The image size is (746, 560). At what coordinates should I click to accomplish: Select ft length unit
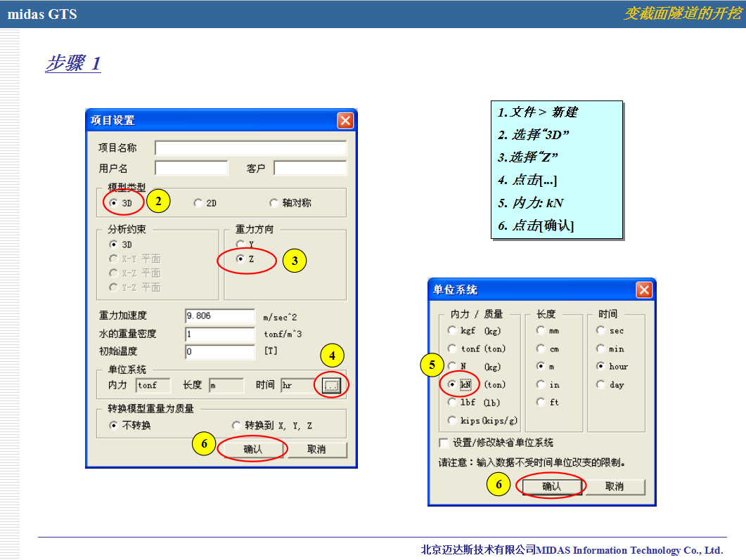click(541, 402)
